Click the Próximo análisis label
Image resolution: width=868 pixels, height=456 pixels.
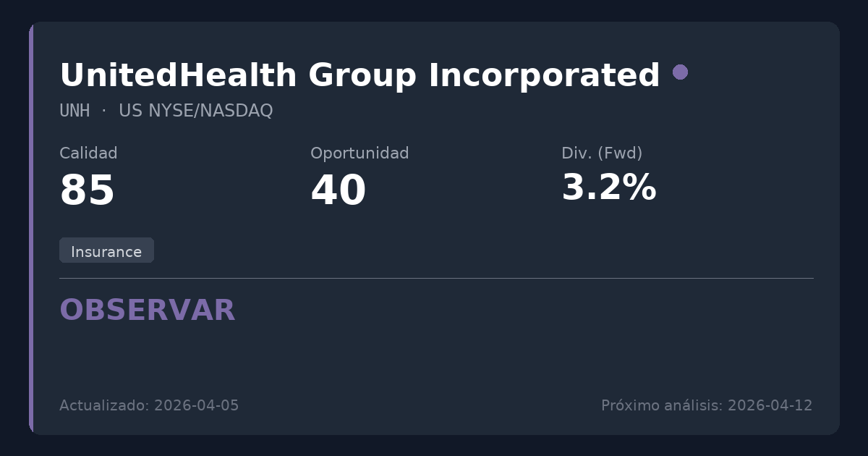pyautogui.click(x=662, y=405)
